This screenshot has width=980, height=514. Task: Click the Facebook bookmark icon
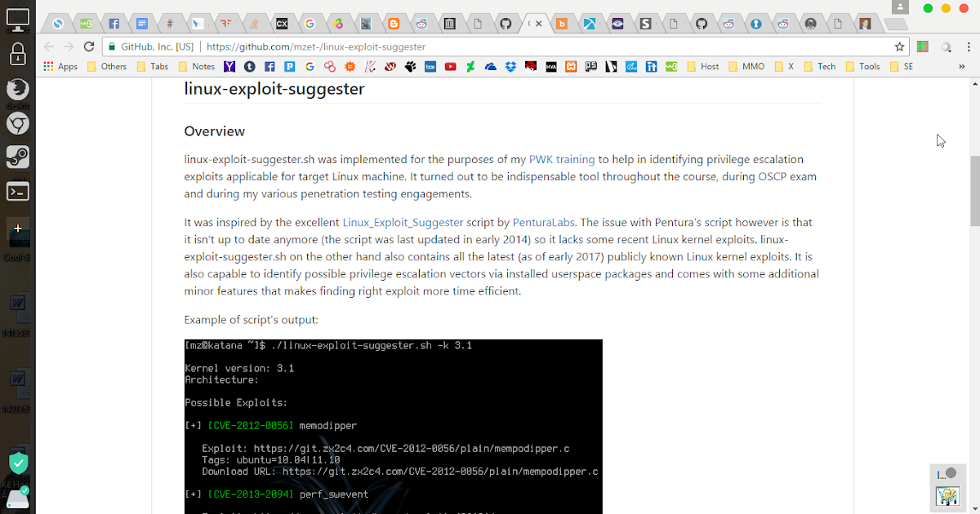(x=269, y=66)
